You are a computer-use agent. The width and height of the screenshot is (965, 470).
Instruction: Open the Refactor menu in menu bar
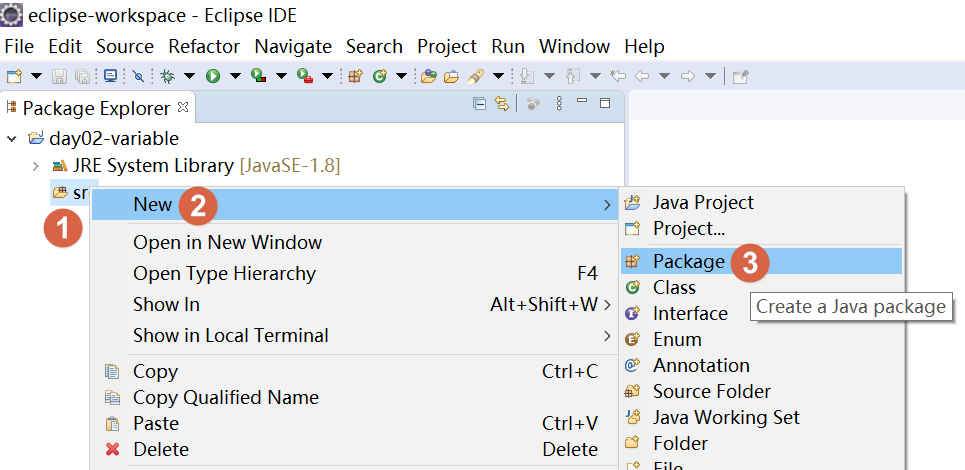pos(204,47)
